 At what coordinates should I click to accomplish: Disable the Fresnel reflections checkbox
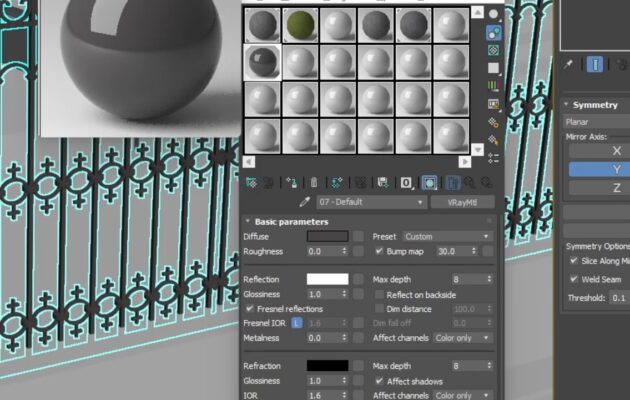[250, 309]
